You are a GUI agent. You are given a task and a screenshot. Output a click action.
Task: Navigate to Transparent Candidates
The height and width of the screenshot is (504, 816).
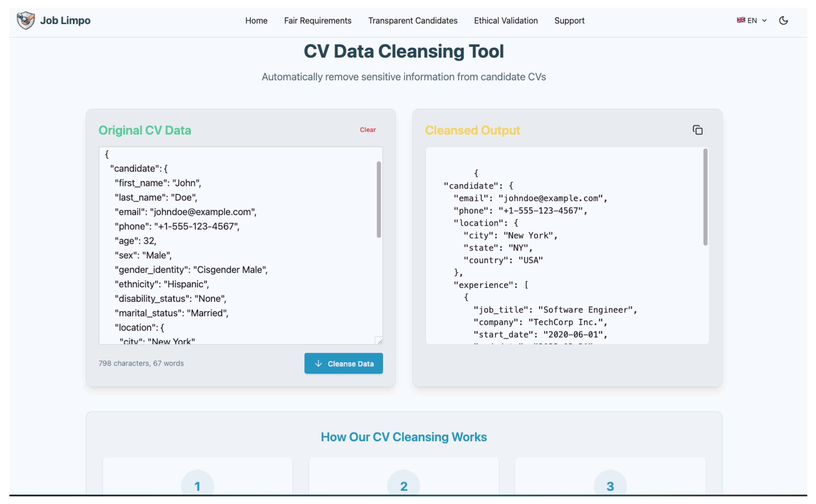pos(413,21)
